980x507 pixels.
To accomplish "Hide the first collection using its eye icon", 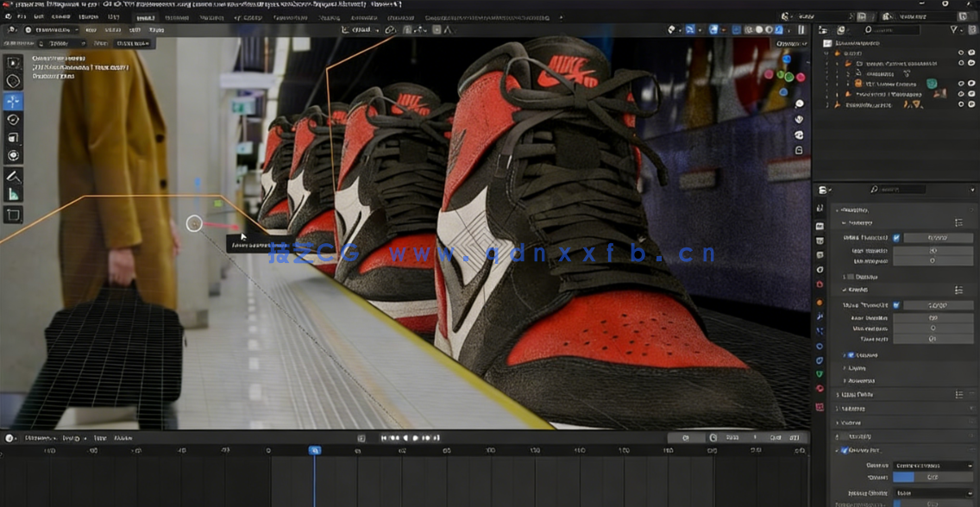I will click(x=961, y=53).
